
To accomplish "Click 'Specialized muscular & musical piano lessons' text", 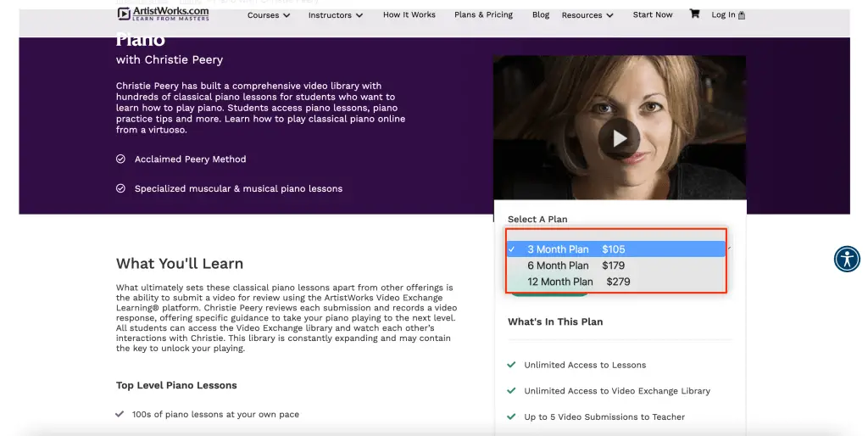I will tap(238, 188).
